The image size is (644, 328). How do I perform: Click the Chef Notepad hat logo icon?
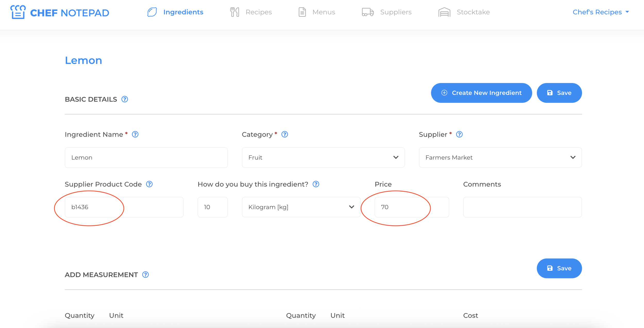point(18,12)
